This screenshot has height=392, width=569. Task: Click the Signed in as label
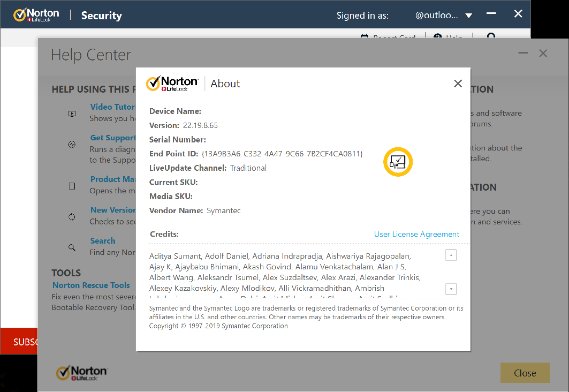pos(362,15)
